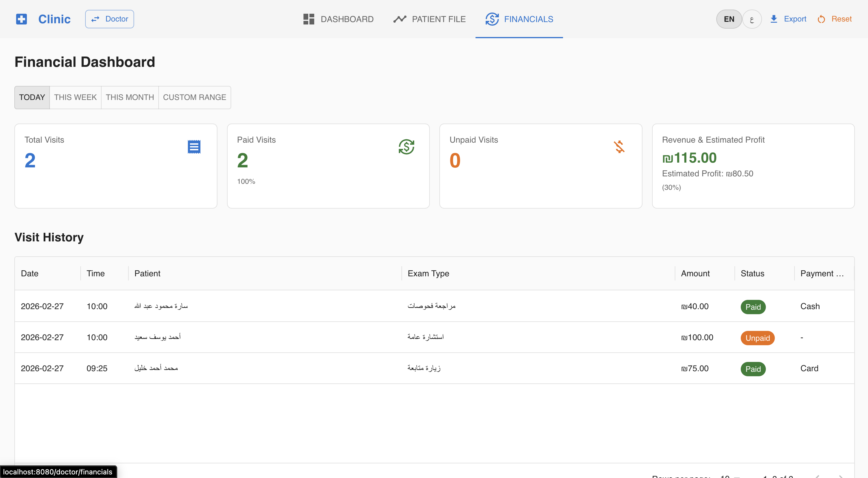Click the Patient File trend-line icon
Viewport: 868px width, 478px height.
tap(399, 19)
